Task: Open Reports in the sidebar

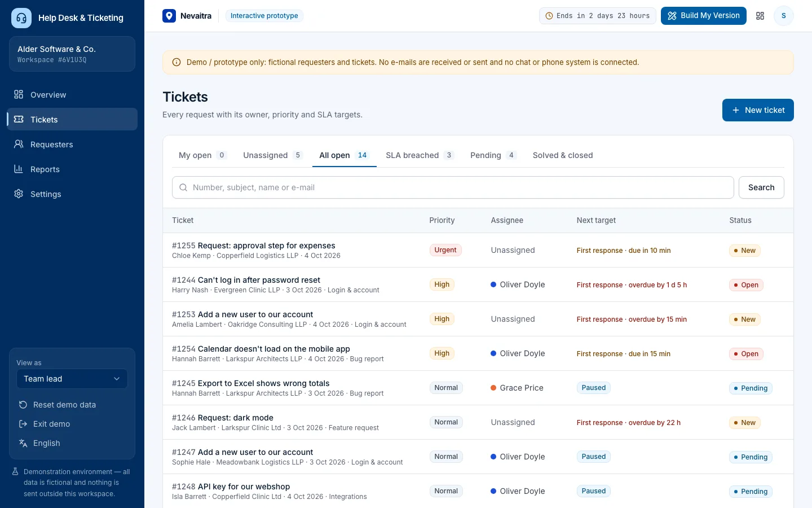Action: (72, 169)
